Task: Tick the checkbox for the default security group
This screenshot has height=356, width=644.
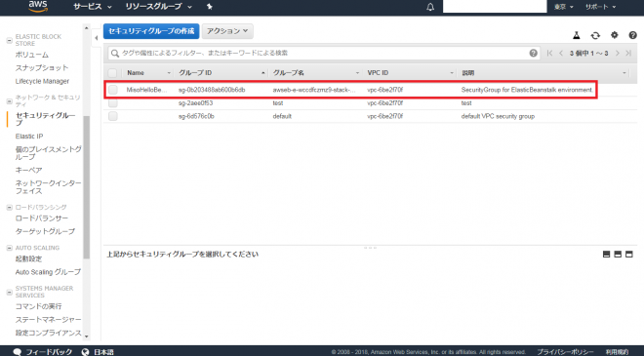Action: pos(113,116)
